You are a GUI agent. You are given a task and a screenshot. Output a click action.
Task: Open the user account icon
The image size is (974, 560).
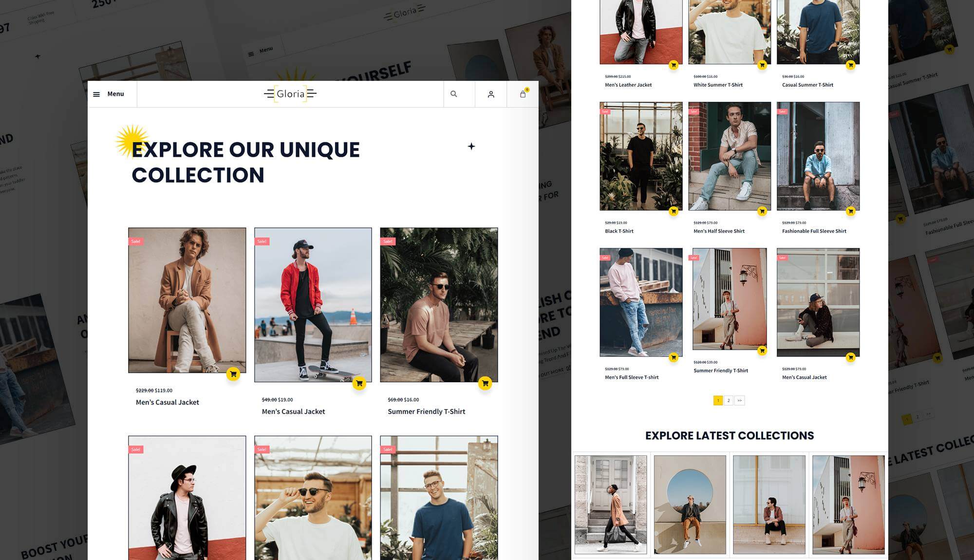[491, 94]
